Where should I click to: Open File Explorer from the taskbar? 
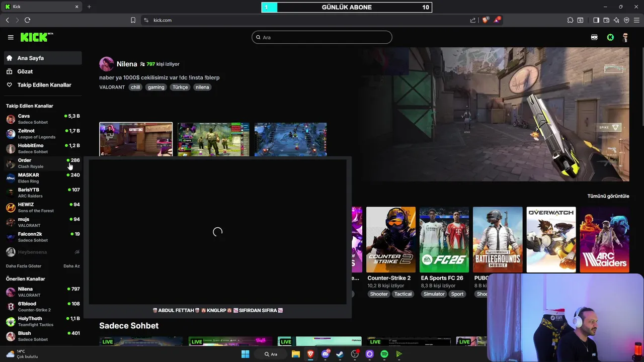296,354
